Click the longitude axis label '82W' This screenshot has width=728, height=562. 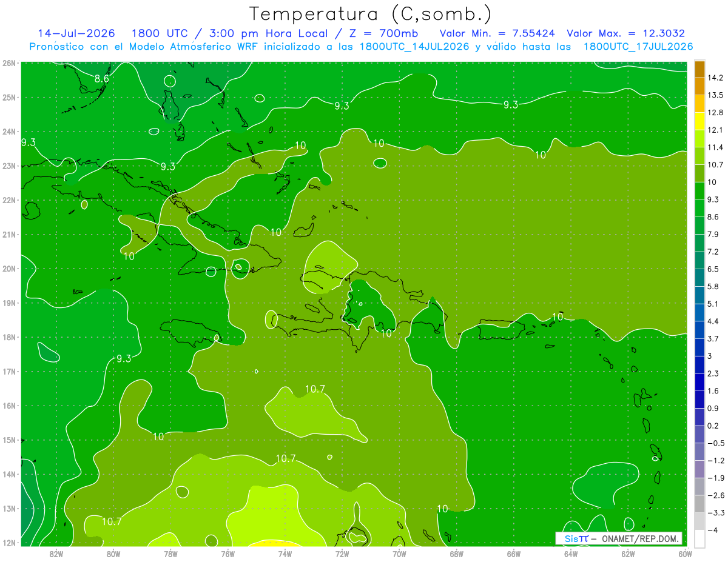[56, 553]
